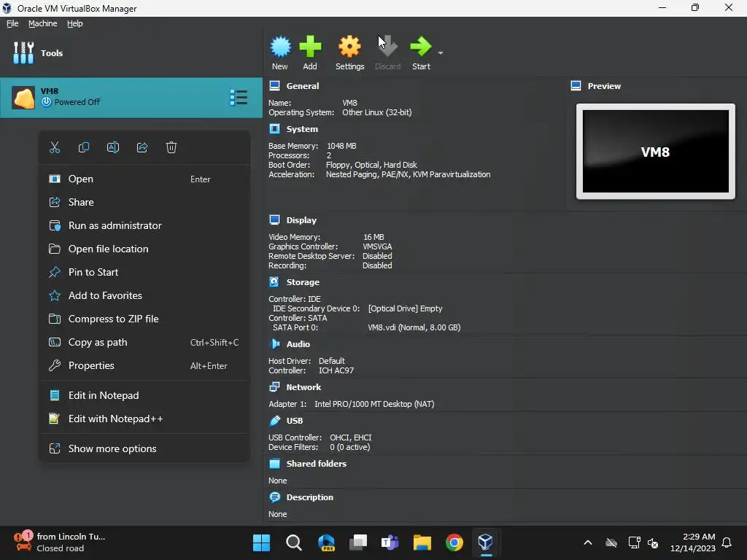
Task: Click the Tools icon in left panel
Action: pos(23,52)
